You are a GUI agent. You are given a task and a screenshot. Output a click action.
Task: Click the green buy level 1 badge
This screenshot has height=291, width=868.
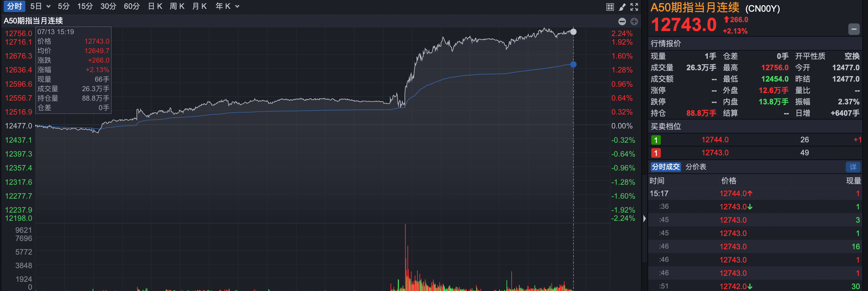(x=656, y=140)
